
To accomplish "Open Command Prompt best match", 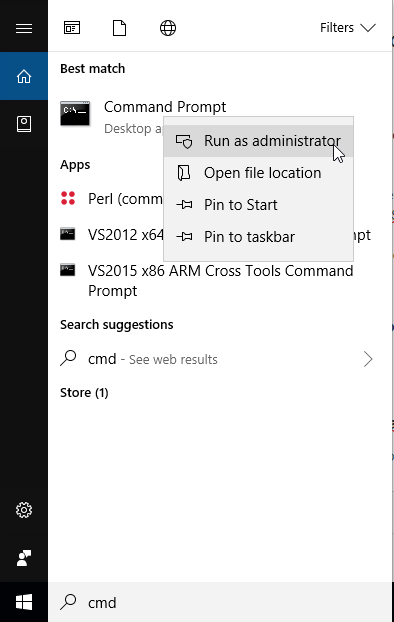I will (x=143, y=117).
